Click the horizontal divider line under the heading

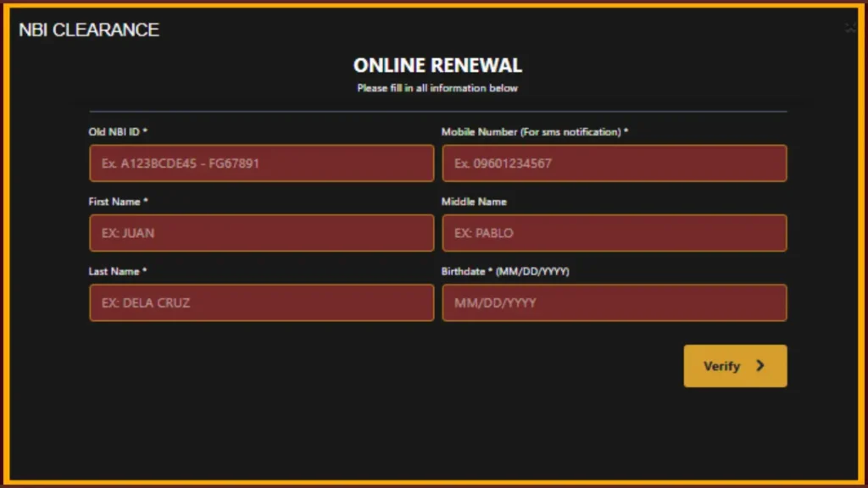(x=437, y=111)
